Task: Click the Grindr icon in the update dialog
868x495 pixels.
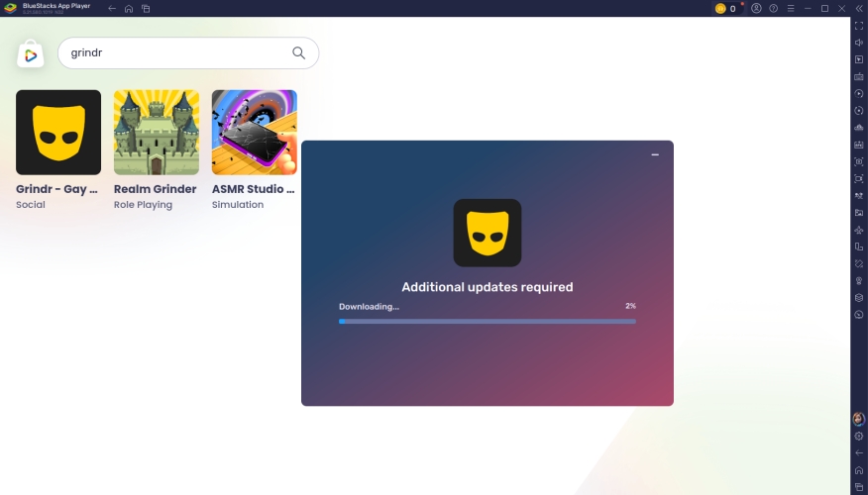Action: click(x=488, y=233)
